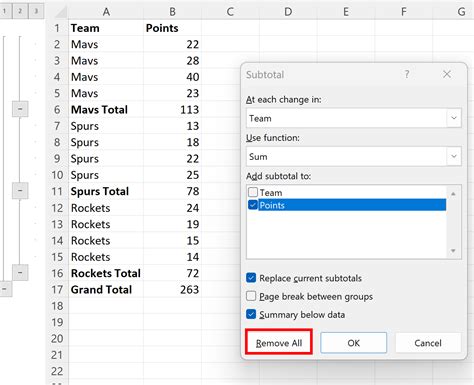Open the 'Use function' Sum dropdown
This screenshot has height=385, width=474.
tap(454, 156)
